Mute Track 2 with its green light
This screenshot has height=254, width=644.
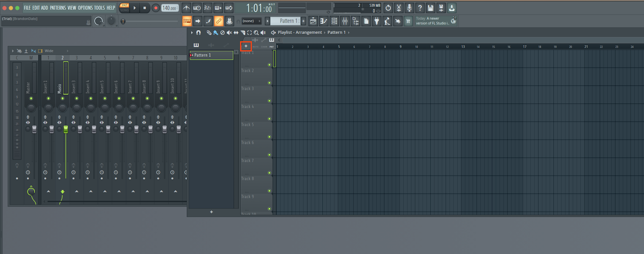point(269,83)
